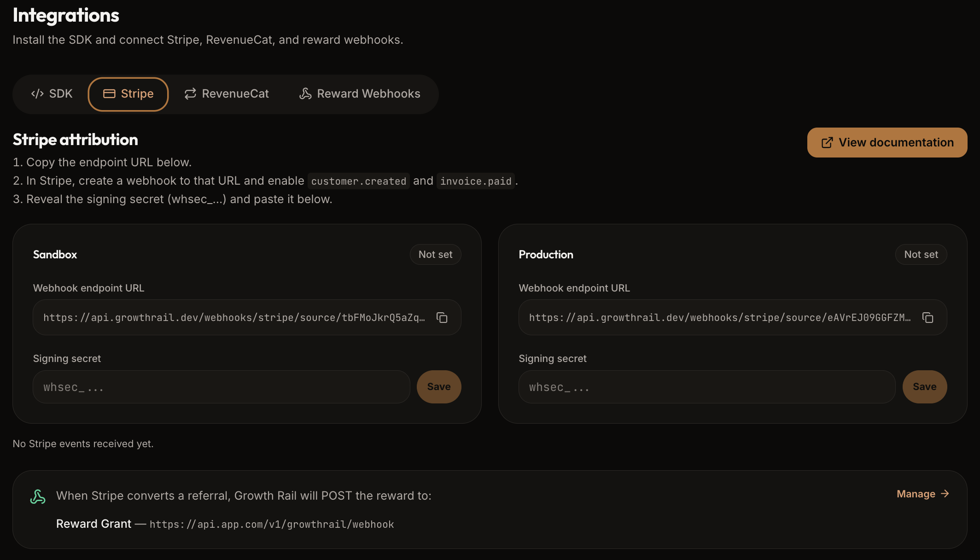Click the Production webhook endpoint URL field
This screenshot has height=560, width=980.
click(733, 317)
